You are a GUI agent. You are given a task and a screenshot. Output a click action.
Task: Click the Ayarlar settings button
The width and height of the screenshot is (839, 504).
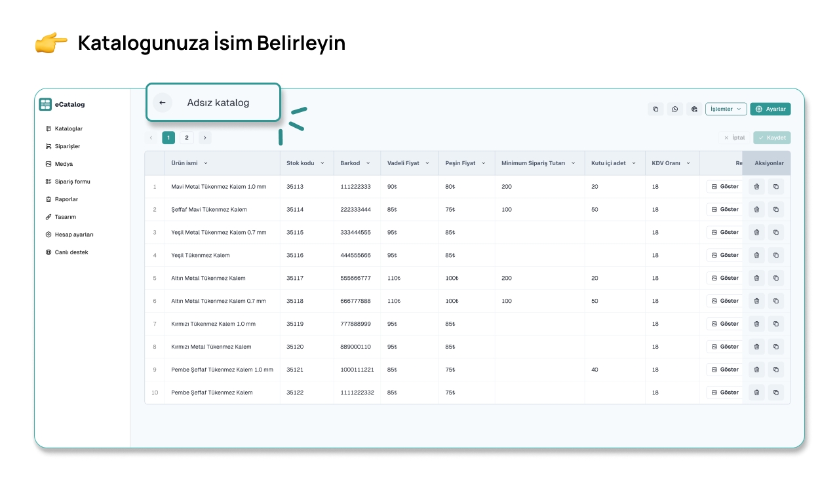click(x=770, y=109)
